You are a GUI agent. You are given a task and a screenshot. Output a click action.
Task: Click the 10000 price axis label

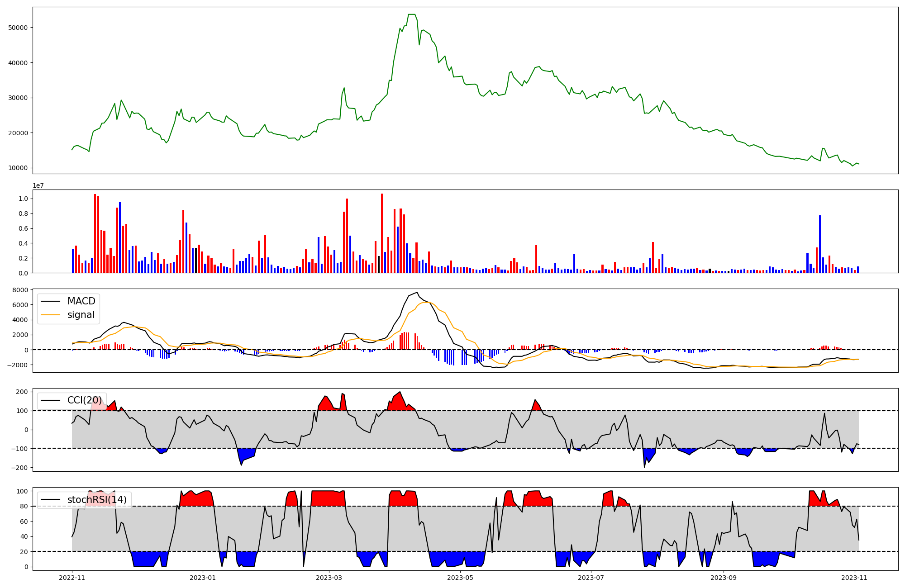click(x=18, y=168)
